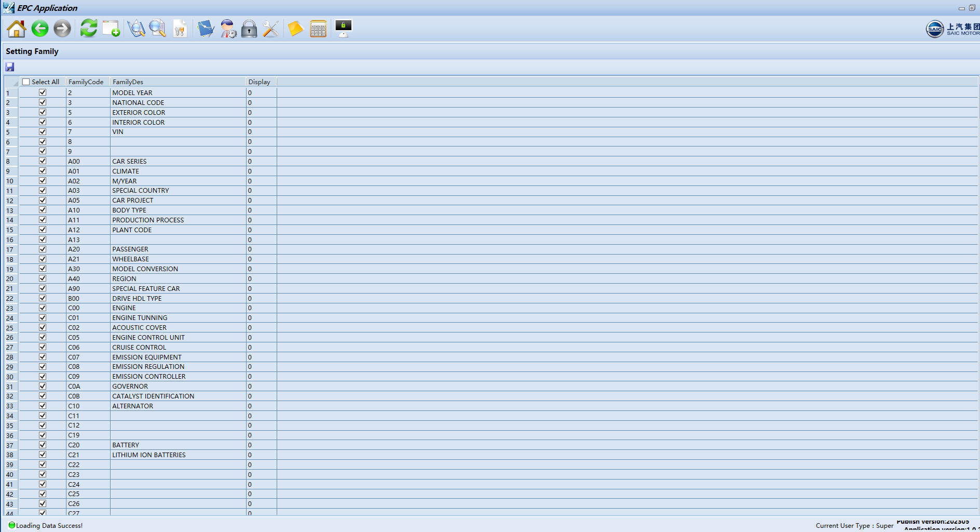Click the wrench and screwdriver tools icon

tap(270, 29)
